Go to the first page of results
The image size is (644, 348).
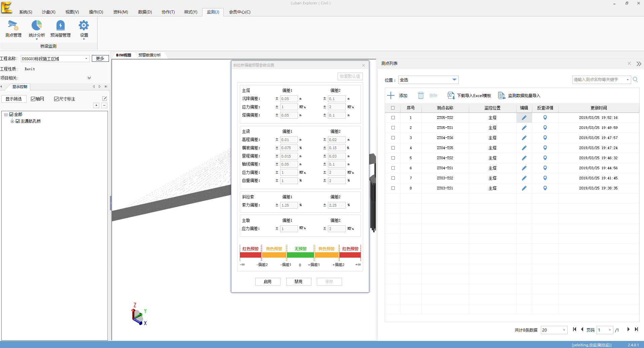574,330
